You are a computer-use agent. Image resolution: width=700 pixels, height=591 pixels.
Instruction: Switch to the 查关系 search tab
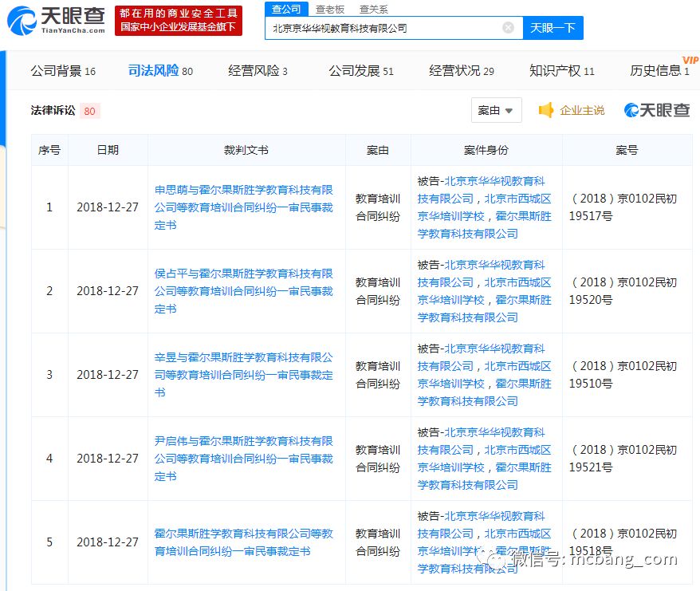click(x=374, y=10)
